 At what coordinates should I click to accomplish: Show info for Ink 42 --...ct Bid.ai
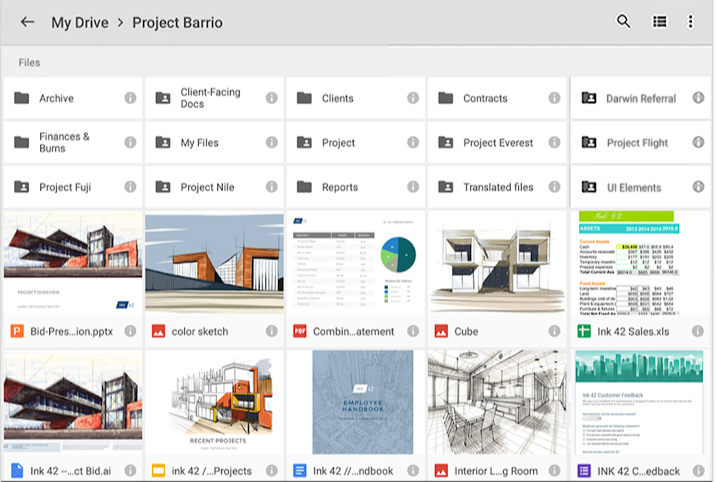pyautogui.click(x=130, y=470)
